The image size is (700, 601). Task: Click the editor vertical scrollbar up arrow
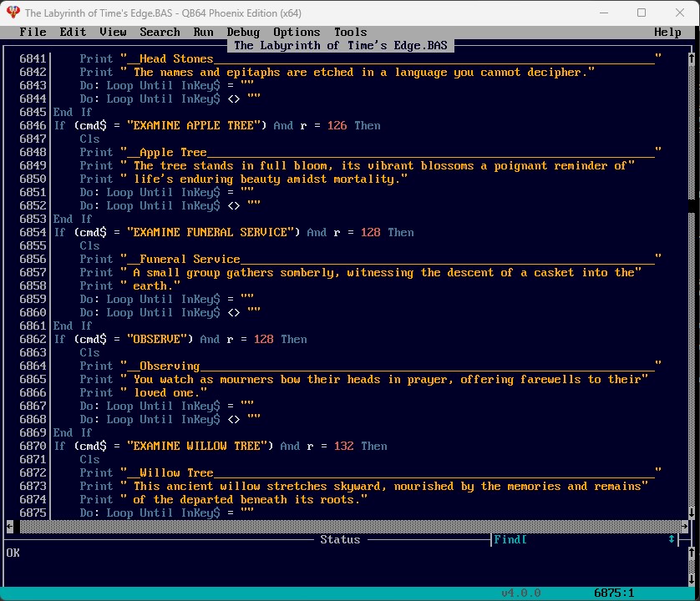point(691,59)
